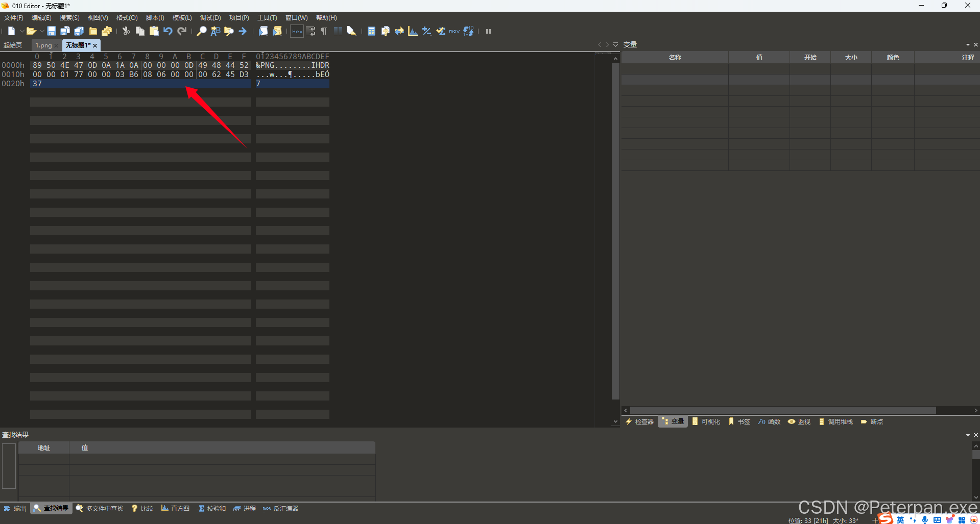Redo the last undone edit

(181, 31)
